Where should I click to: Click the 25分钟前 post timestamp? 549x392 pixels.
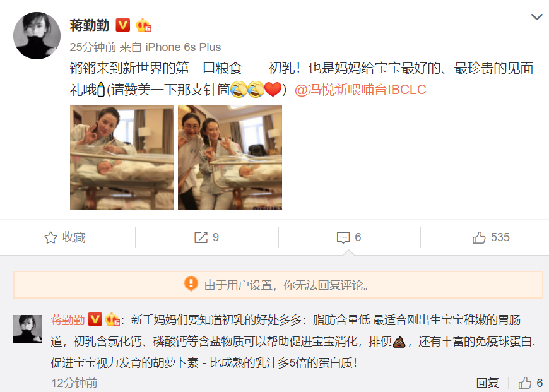click(x=93, y=47)
